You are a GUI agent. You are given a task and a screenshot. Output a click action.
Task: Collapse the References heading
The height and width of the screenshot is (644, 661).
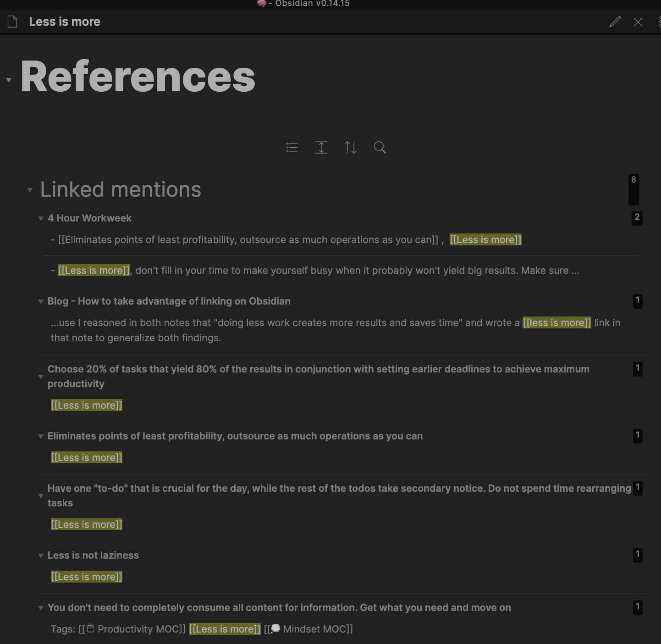pyautogui.click(x=9, y=80)
